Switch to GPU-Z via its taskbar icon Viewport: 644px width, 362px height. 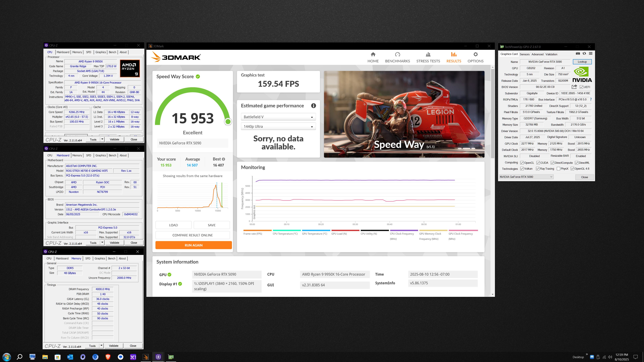171,357
